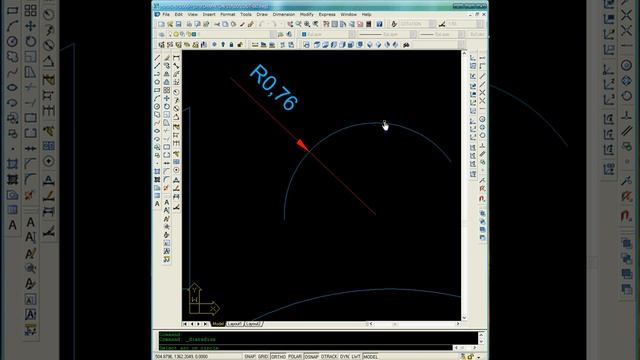
Task: Select the Array modify tool
Action: [x=167, y=90]
